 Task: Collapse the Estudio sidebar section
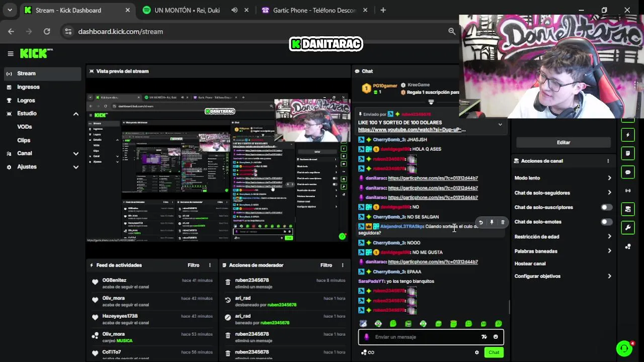(76, 114)
